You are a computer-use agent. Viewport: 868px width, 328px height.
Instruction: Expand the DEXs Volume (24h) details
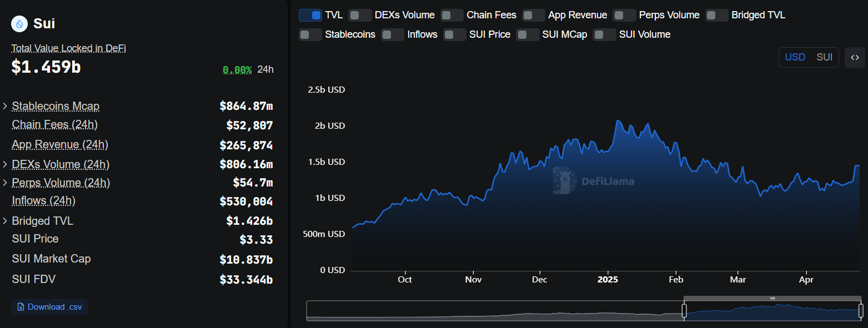[5, 164]
